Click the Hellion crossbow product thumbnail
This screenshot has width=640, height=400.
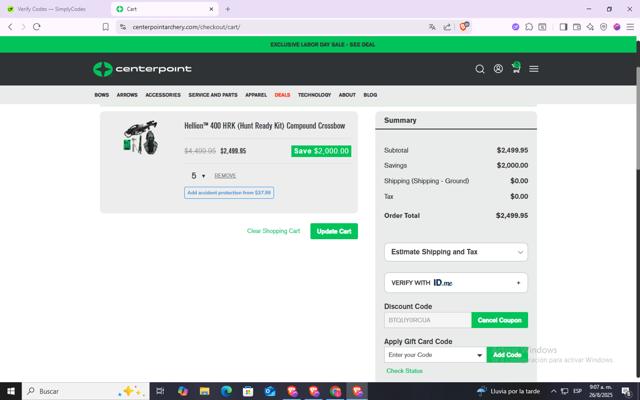coord(141,137)
